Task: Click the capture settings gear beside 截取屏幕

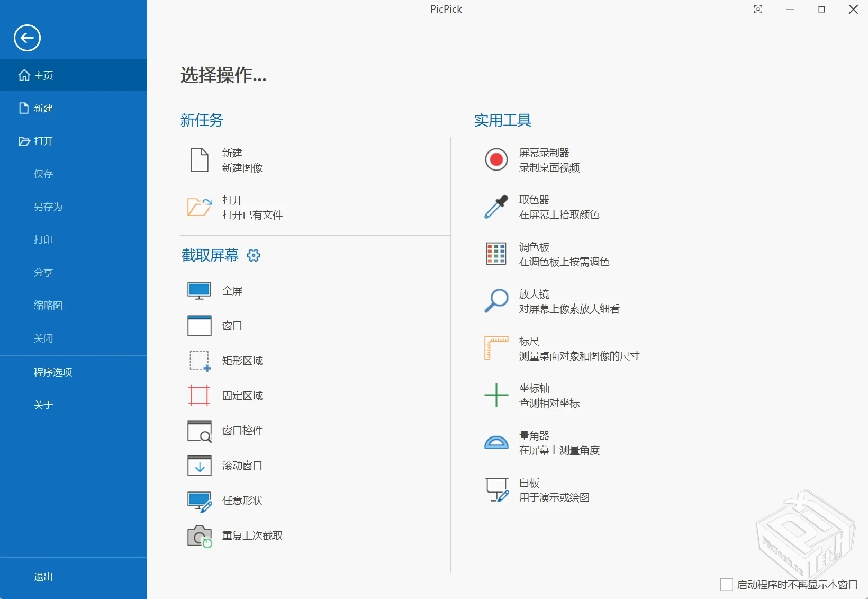Action: 253,255
